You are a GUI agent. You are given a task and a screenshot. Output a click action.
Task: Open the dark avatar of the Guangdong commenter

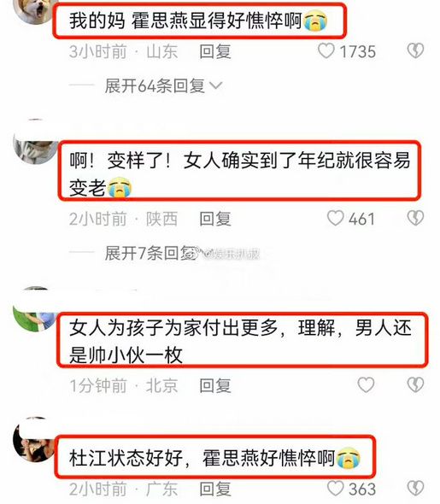35,440
